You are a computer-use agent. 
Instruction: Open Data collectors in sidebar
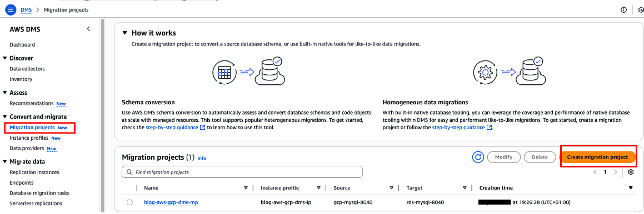pyautogui.click(x=27, y=69)
